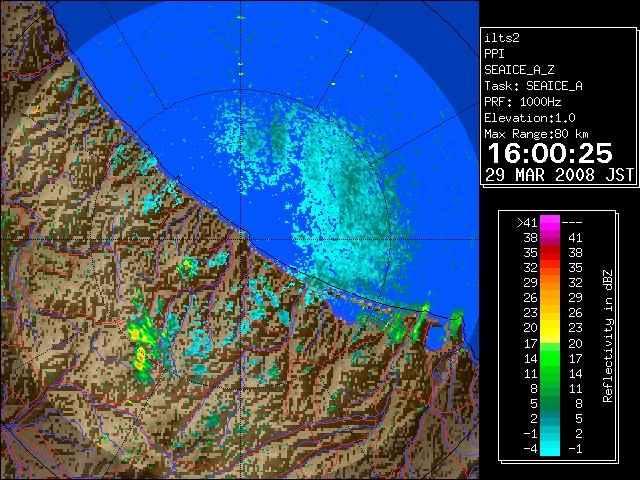
Task: Click the 'ilts2' site label
Action: pyautogui.click(x=502, y=38)
